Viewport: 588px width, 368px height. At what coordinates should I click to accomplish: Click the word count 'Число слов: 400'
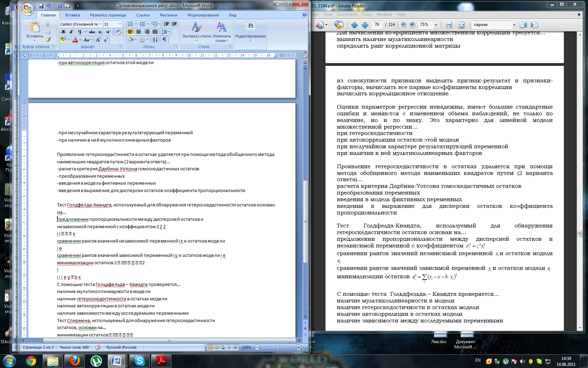coord(74,347)
